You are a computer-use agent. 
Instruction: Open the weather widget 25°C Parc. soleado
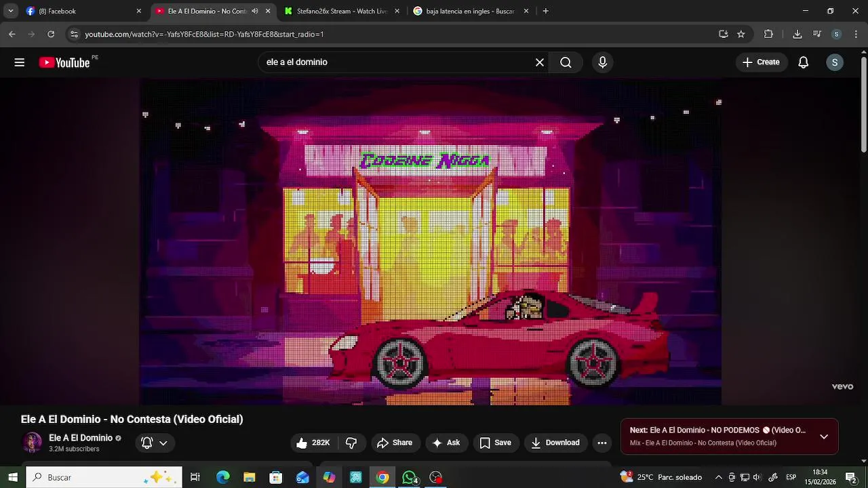[x=660, y=477]
